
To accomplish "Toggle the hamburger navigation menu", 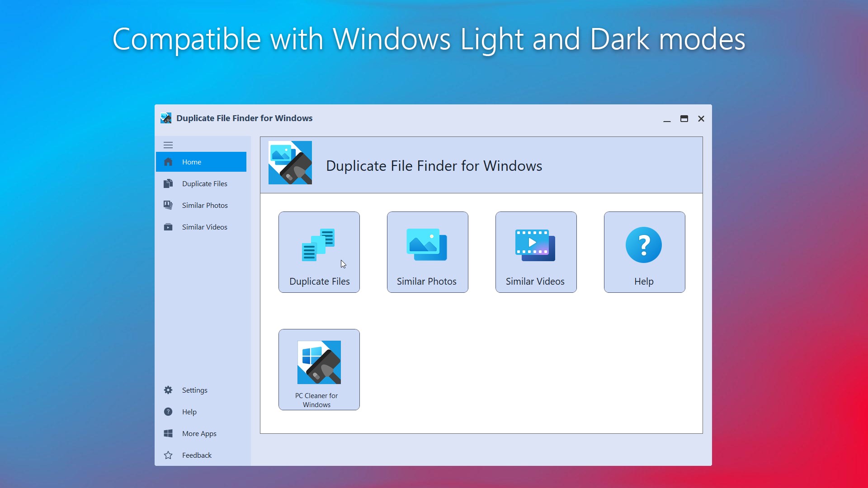I will (168, 145).
